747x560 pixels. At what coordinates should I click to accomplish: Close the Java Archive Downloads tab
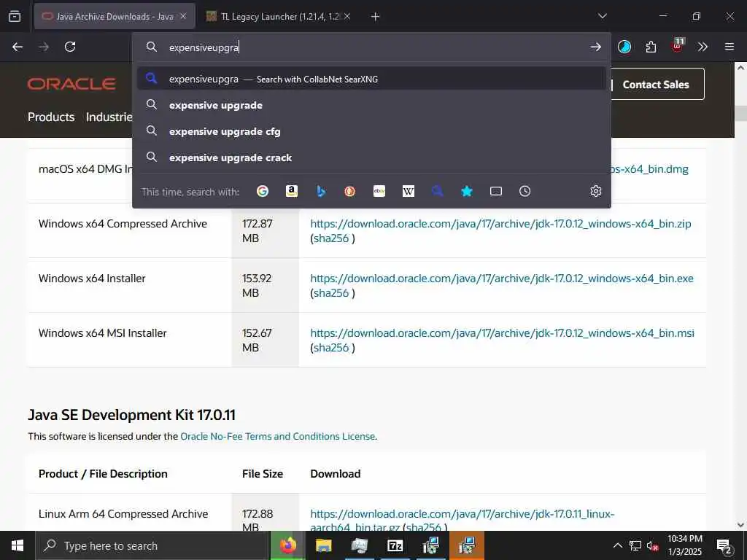pyautogui.click(x=183, y=17)
